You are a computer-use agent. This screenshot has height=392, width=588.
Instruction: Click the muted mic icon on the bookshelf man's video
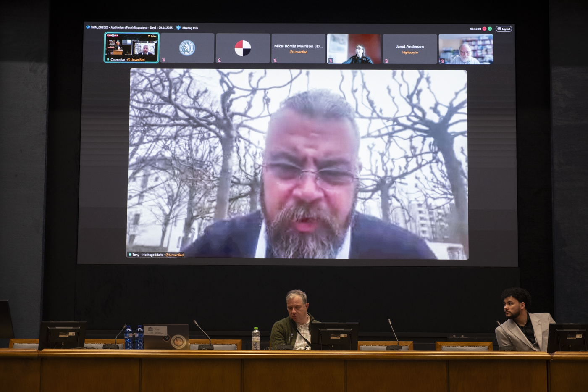coord(442,61)
